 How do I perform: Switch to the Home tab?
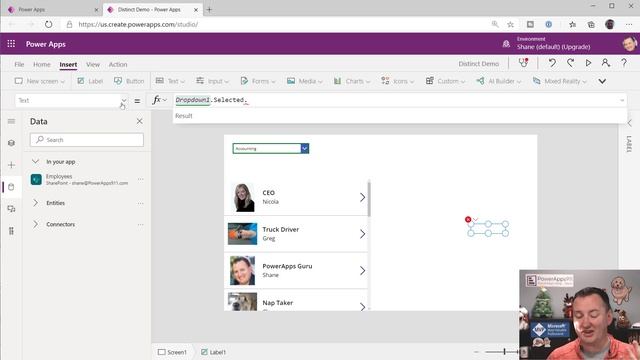coord(42,64)
